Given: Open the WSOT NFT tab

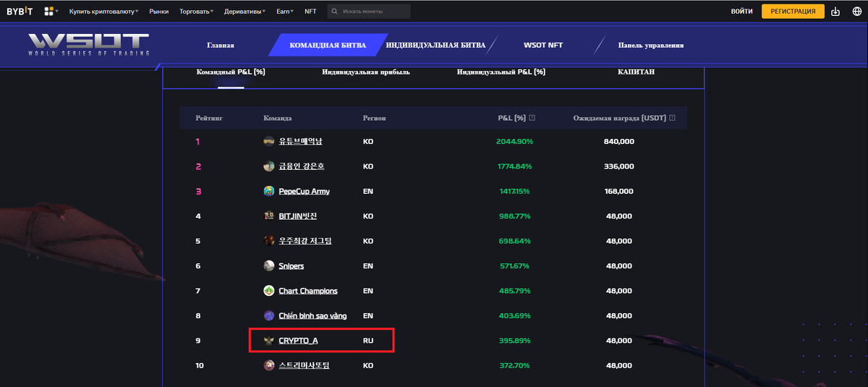Looking at the screenshot, I should 543,45.
